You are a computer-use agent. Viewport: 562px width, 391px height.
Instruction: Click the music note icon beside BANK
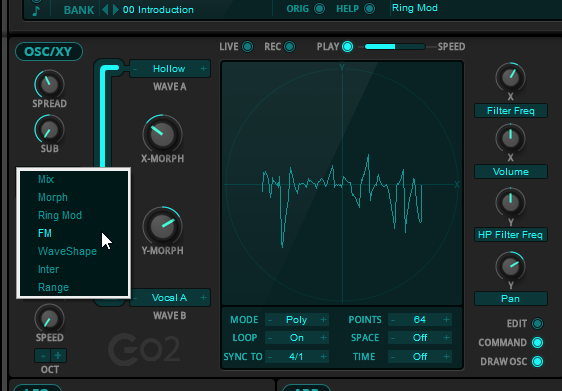[36, 11]
